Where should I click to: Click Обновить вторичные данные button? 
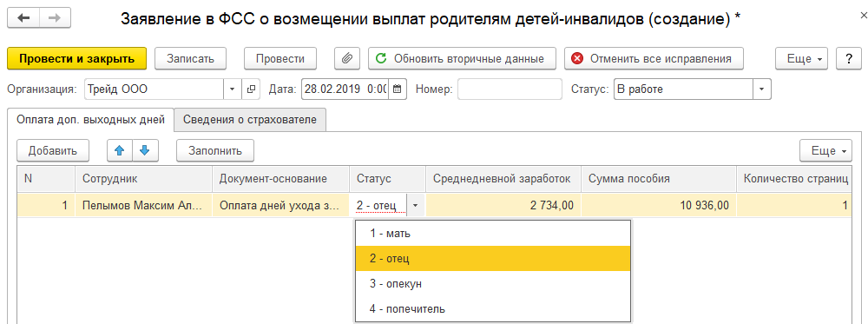coord(463,59)
